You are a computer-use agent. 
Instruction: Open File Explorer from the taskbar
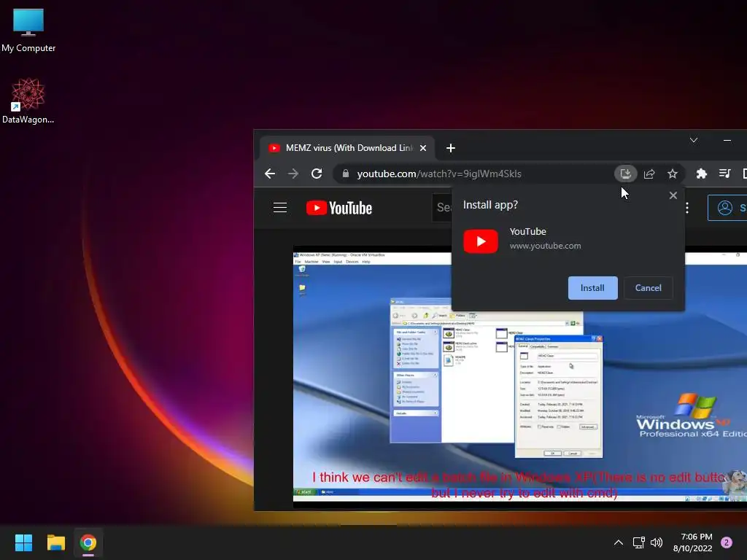click(x=55, y=542)
